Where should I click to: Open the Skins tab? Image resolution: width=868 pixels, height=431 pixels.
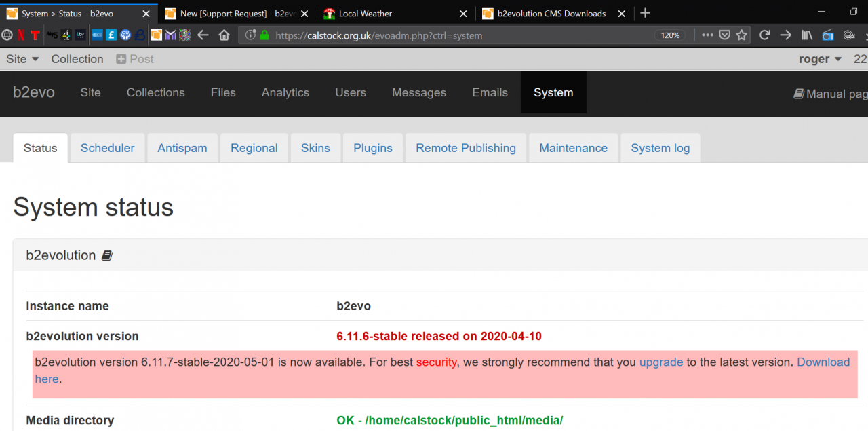pyautogui.click(x=315, y=148)
